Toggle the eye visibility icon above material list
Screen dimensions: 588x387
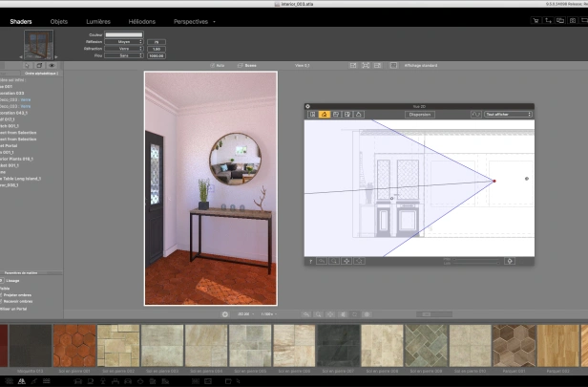(52, 65)
